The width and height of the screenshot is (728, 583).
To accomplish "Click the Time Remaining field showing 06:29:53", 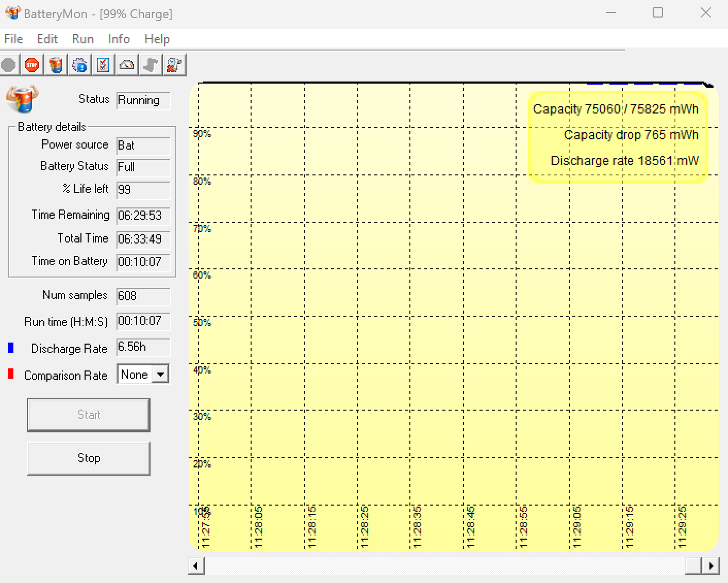I will click(143, 216).
